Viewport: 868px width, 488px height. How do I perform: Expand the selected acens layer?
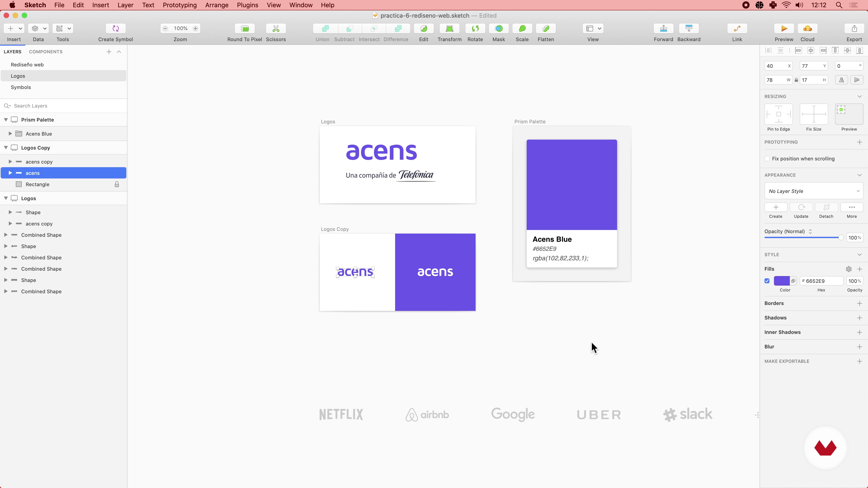[x=10, y=173]
